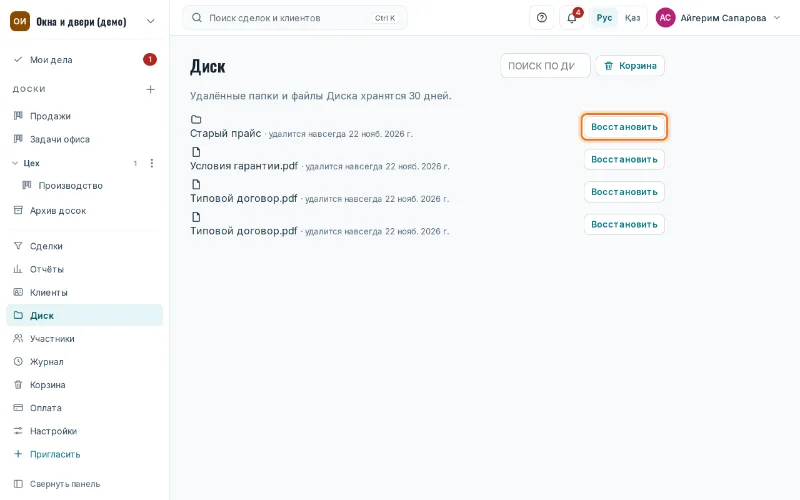Click the Диск page heading
The width and height of the screenshot is (800, 500).
[x=208, y=66]
